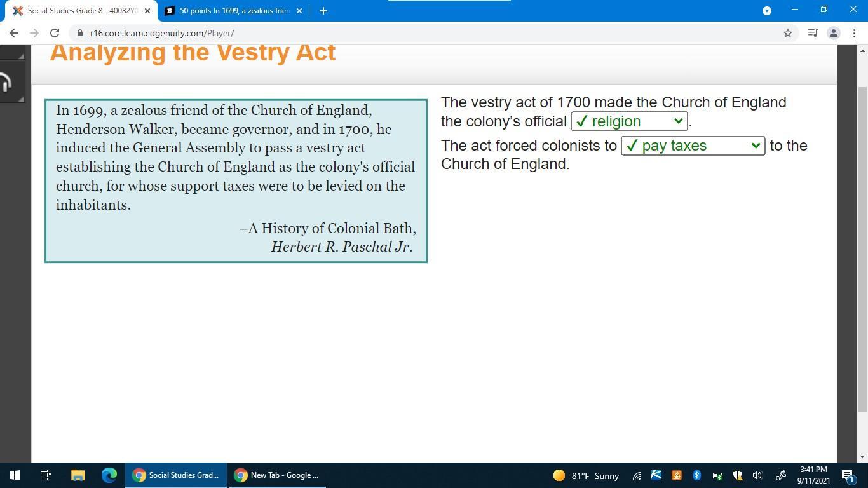Restore down the Chrome window
This screenshot has width=868, height=488.
click(x=824, y=10)
